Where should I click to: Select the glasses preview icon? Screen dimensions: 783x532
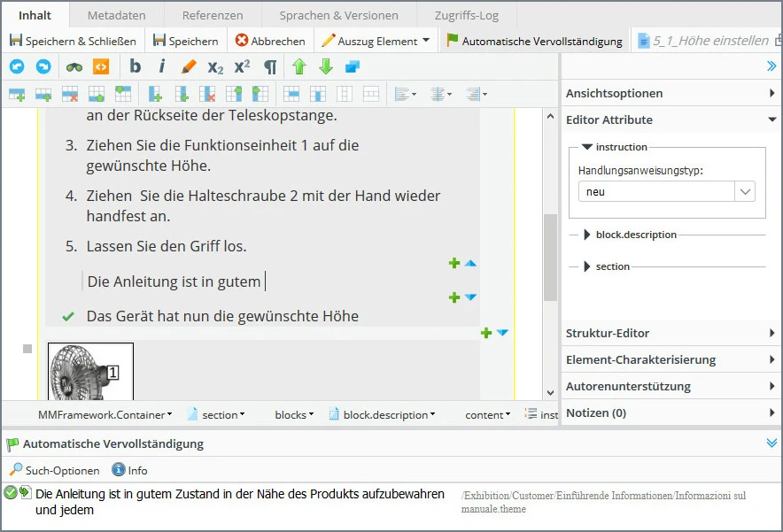coord(73,66)
